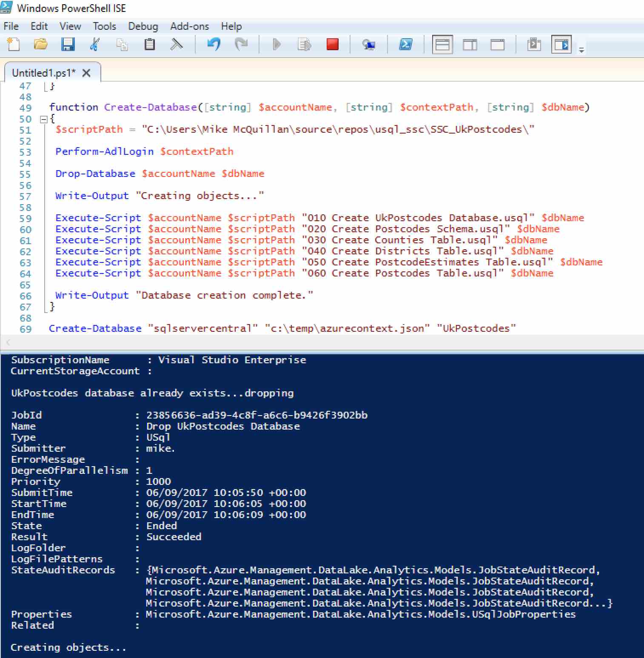The image size is (644, 658).
Task: Expand the toolbar overflow options arrow
Action: click(x=581, y=50)
